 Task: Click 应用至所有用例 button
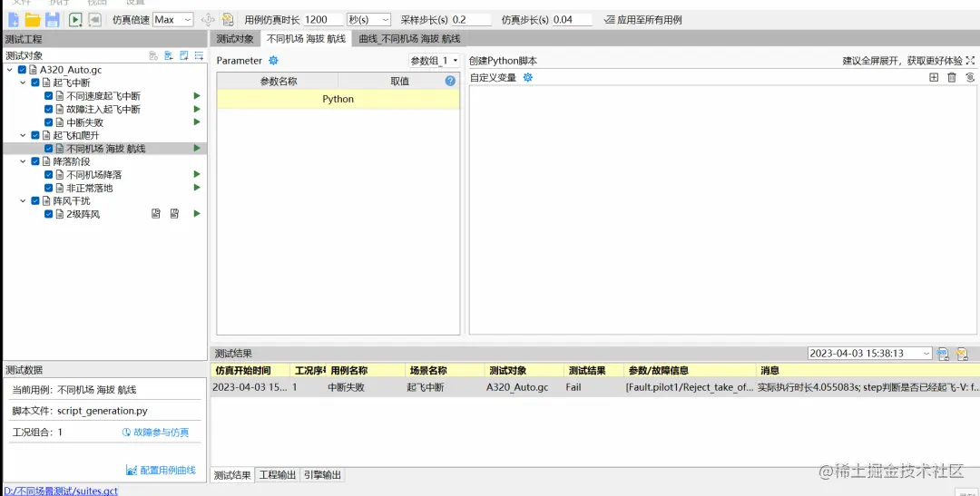click(x=643, y=20)
